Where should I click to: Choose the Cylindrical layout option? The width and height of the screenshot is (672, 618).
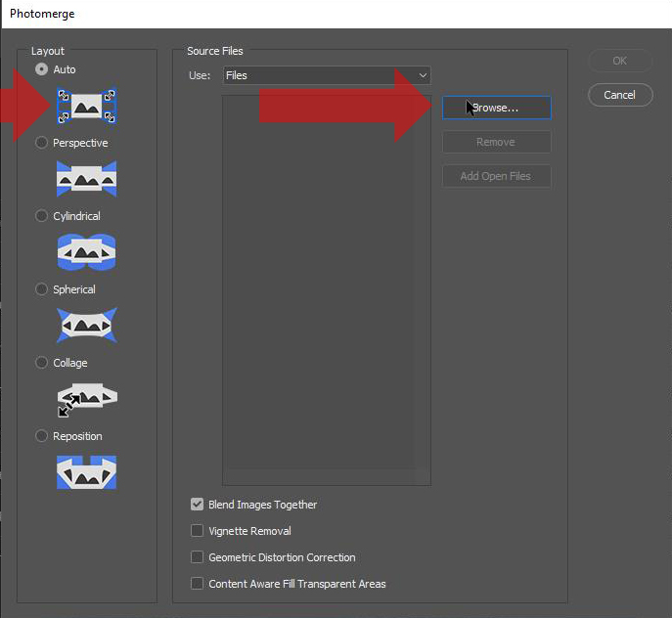pyautogui.click(x=42, y=216)
